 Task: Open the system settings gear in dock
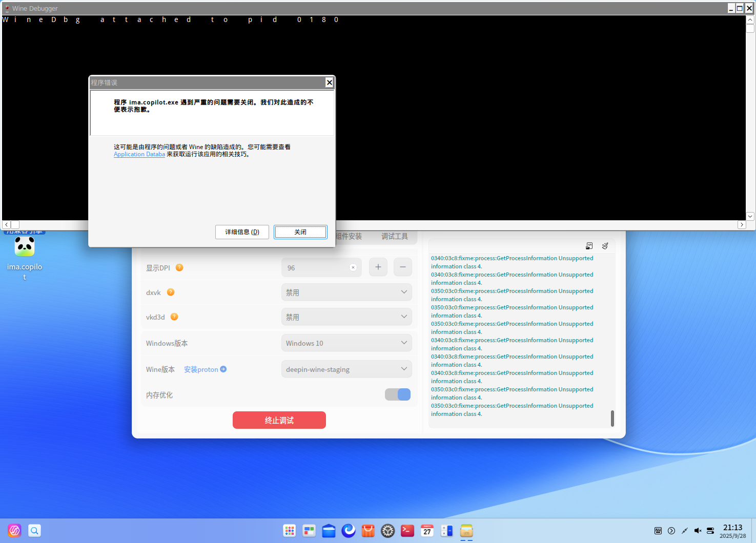388,531
